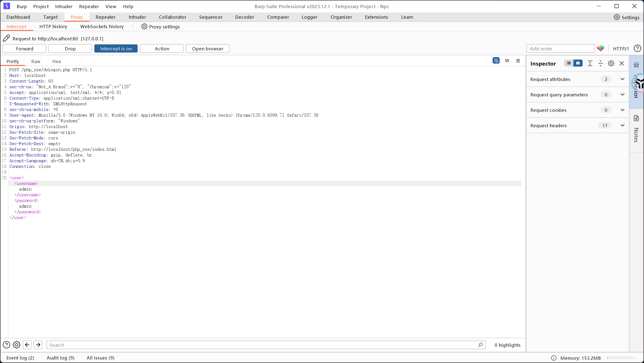644x363 pixels.
Task: Switch to the Raw view tab
Action: (36, 61)
